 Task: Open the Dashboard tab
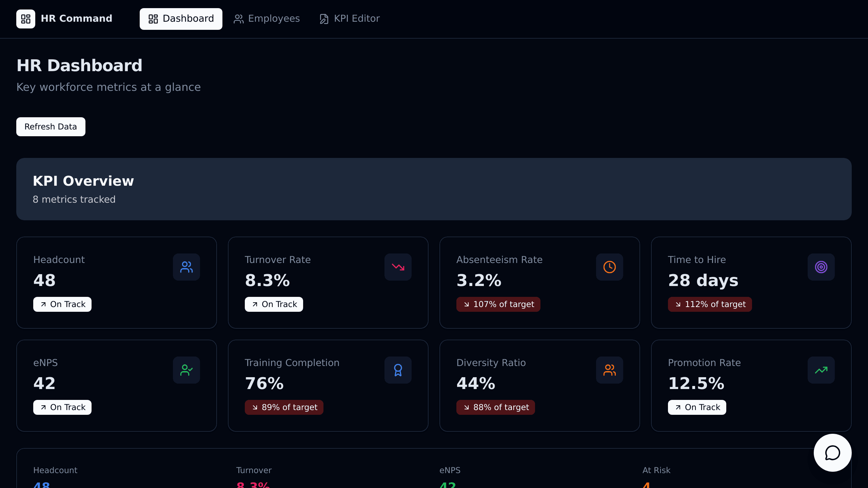(x=181, y=19)
